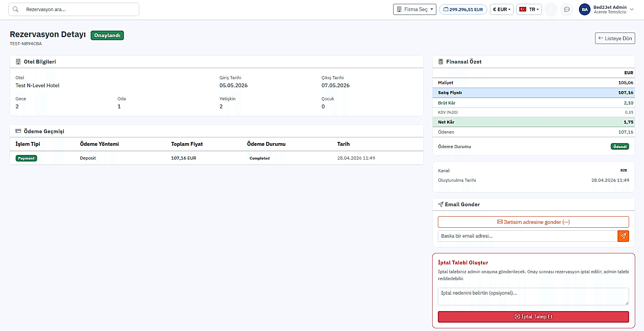Click the 299.296,51 EUR balance button
Image resolution: width=644 pixels, height=331 pixels.
(x=463, y=9)
